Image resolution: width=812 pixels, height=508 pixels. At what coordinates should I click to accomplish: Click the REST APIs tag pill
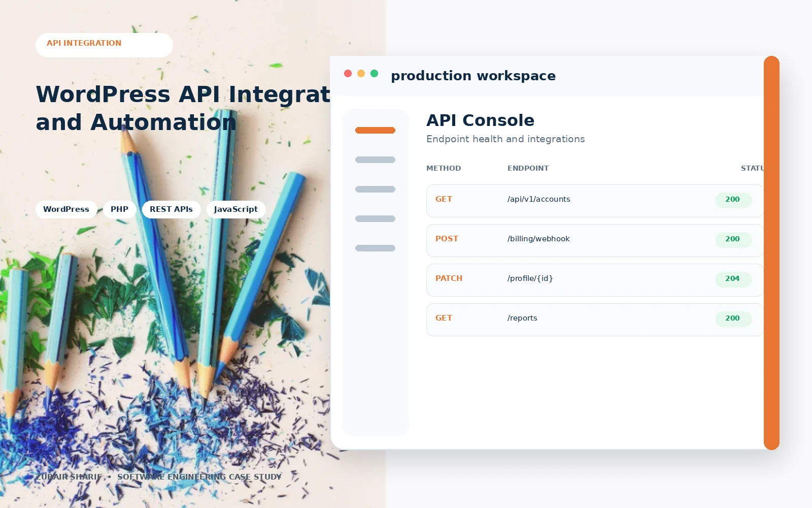pyautogui.click(x=171, y=209)
